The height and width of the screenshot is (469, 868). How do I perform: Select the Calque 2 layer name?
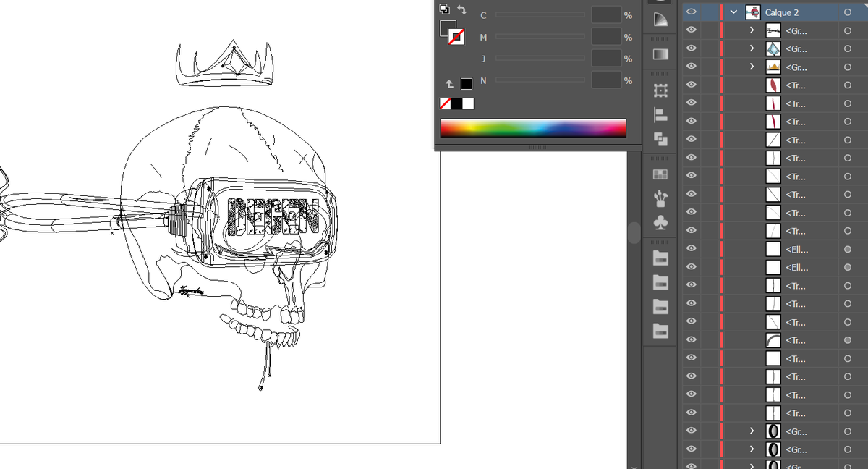click(782, 12)
